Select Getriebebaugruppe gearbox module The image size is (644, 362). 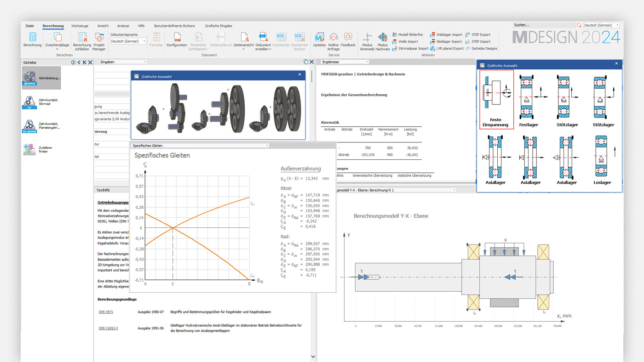(41, 78)
